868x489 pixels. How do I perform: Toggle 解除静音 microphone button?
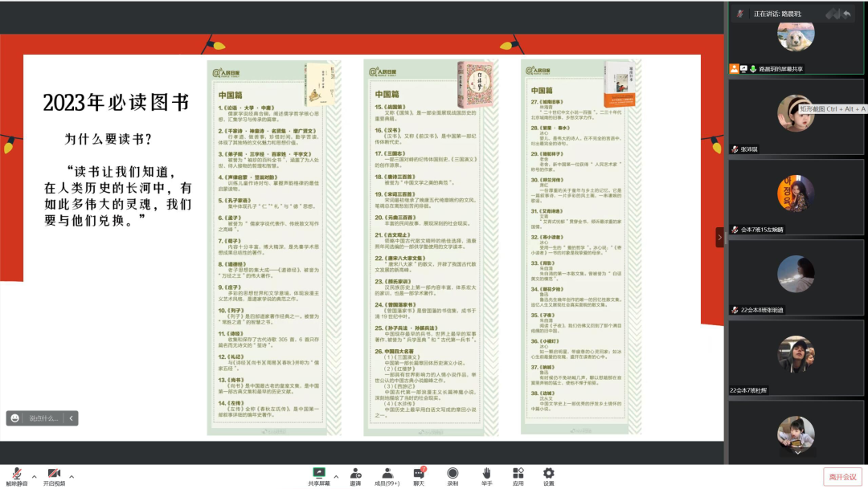coord(16,474)
